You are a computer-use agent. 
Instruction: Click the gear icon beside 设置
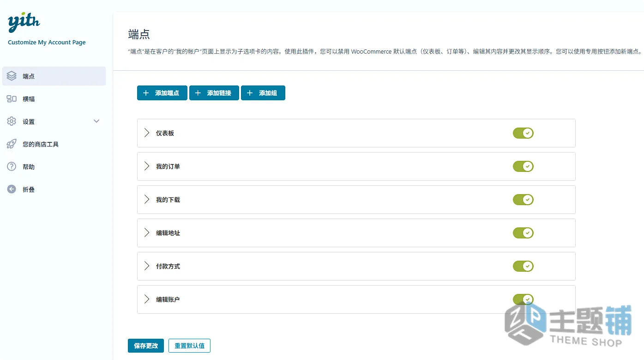12,122
